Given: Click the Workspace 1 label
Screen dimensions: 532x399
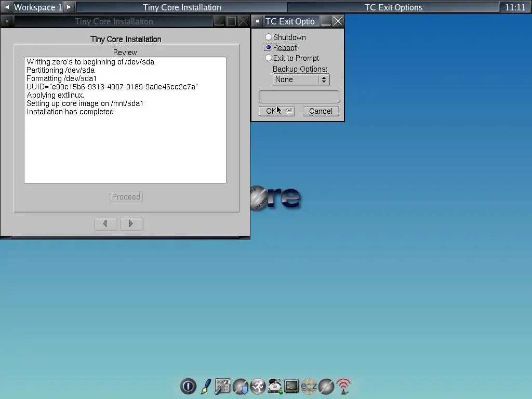Looking at the screenshot, I should click(37, 7).
